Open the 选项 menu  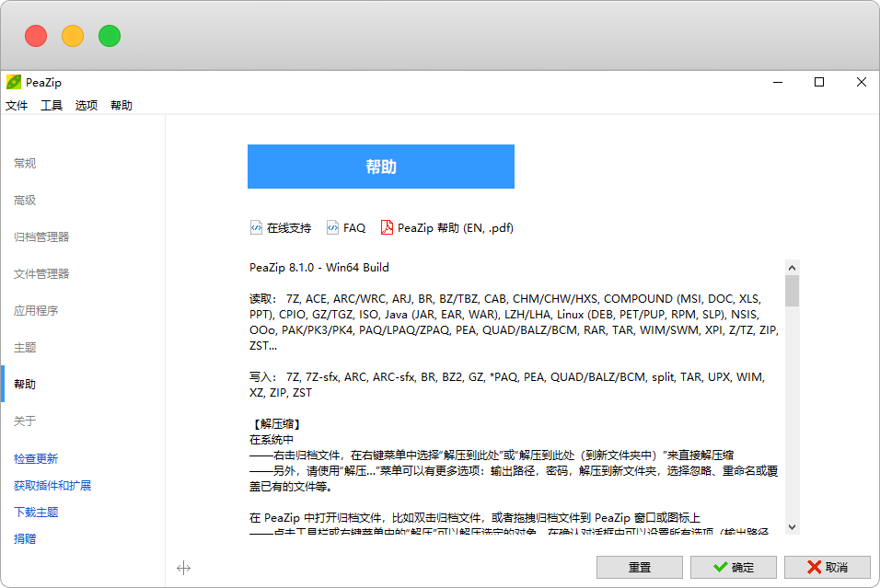coord(87,106)
